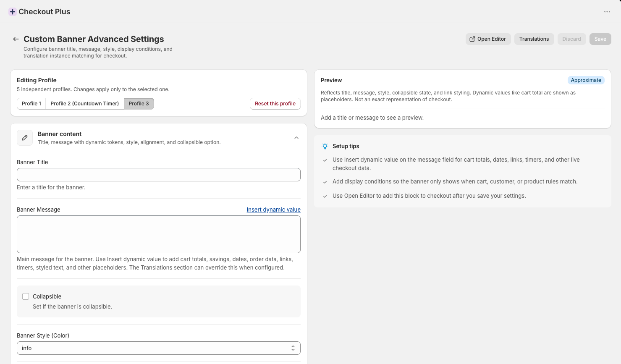Click 'Set if the banner is collapsible.' text

72,306
